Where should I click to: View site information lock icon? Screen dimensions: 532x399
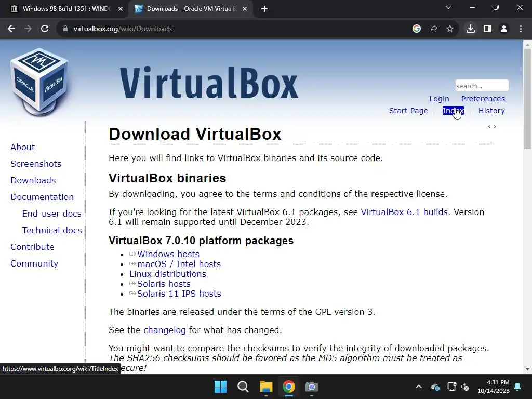(x=65, y=29)
